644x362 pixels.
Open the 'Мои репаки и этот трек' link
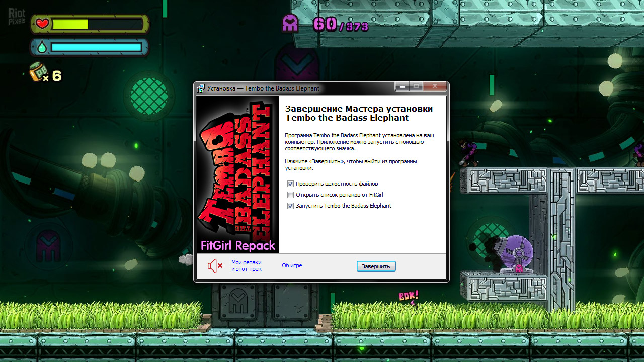tap(247, 266)
